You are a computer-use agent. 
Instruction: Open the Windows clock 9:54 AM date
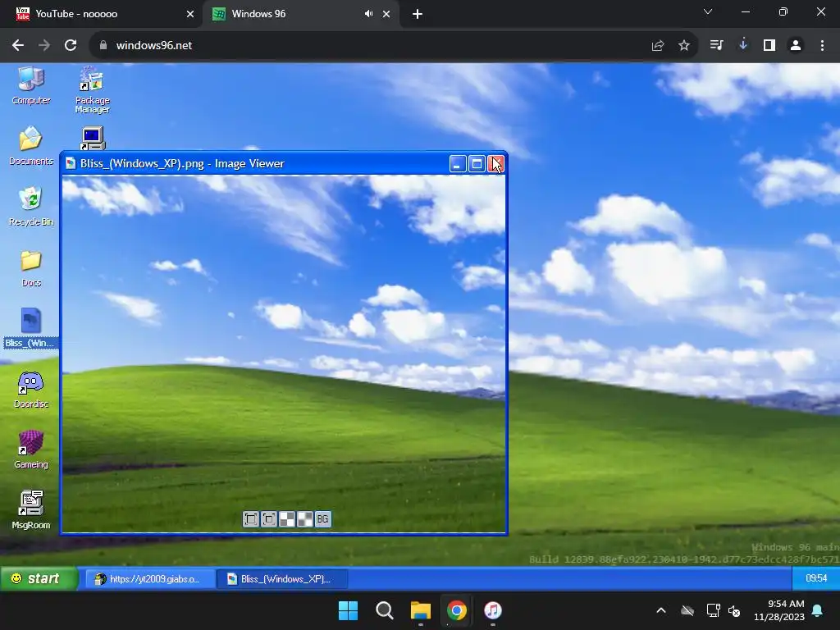tap(778, 610)
